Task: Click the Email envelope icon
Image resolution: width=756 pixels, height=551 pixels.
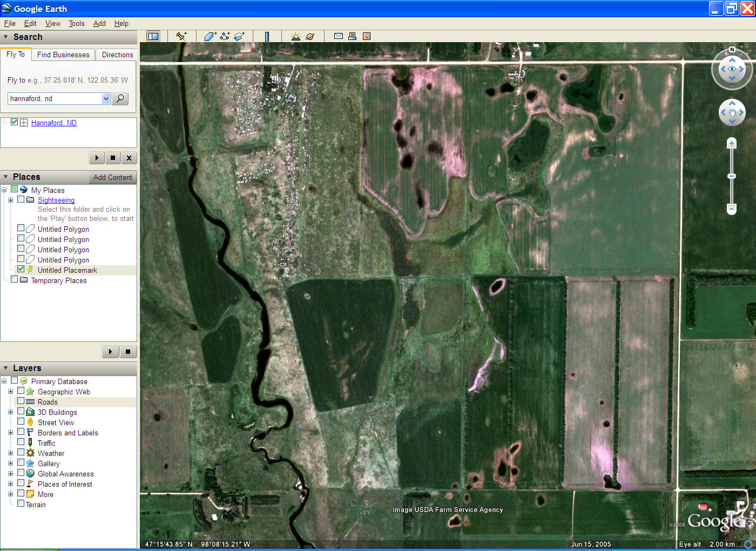Action: point(339,36)
